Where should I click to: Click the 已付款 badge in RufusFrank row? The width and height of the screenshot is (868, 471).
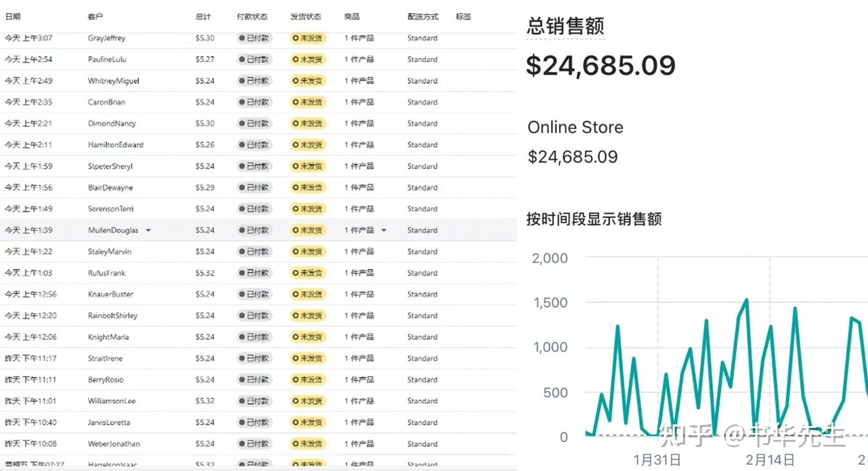click(x=254, y=273)
